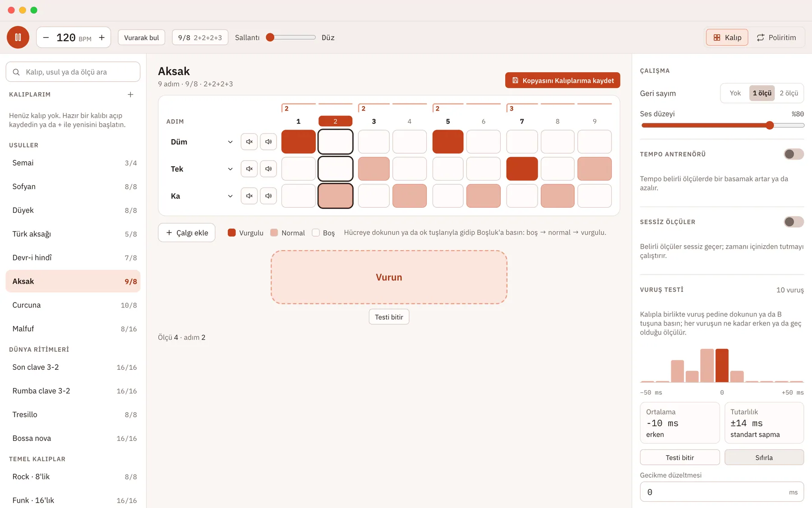
Task: Click Vurarak bul tap tempo button
Action: [142, 37]
